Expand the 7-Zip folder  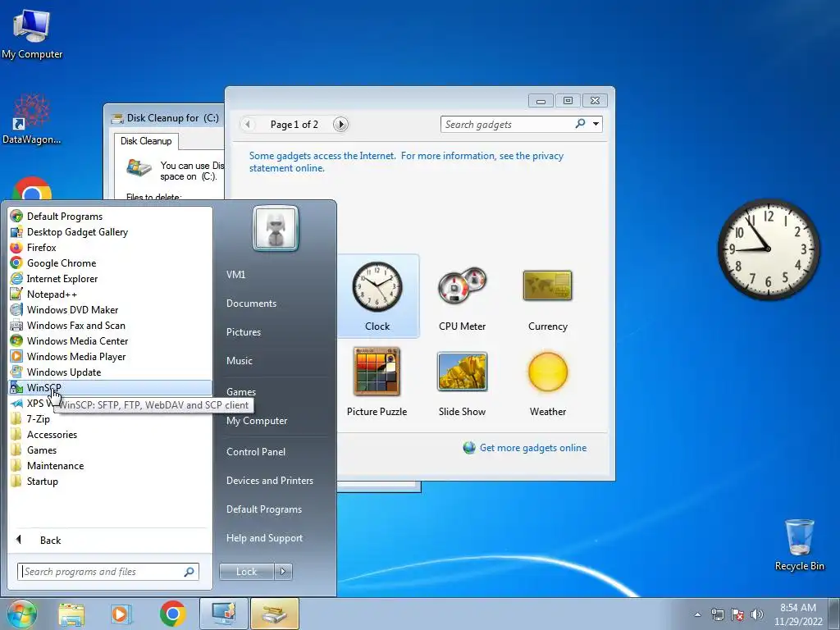pos(111,419)
